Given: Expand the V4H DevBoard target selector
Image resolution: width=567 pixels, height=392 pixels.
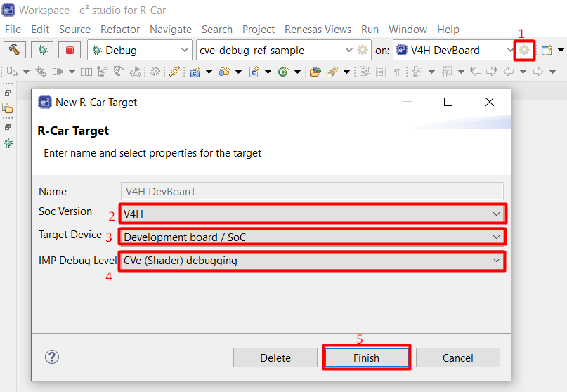Looking at the screenshot, I should [455, 50].
